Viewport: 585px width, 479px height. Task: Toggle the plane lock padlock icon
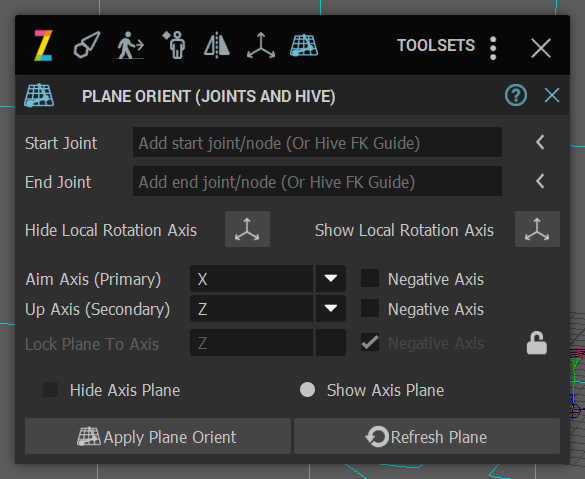[537, 343]
